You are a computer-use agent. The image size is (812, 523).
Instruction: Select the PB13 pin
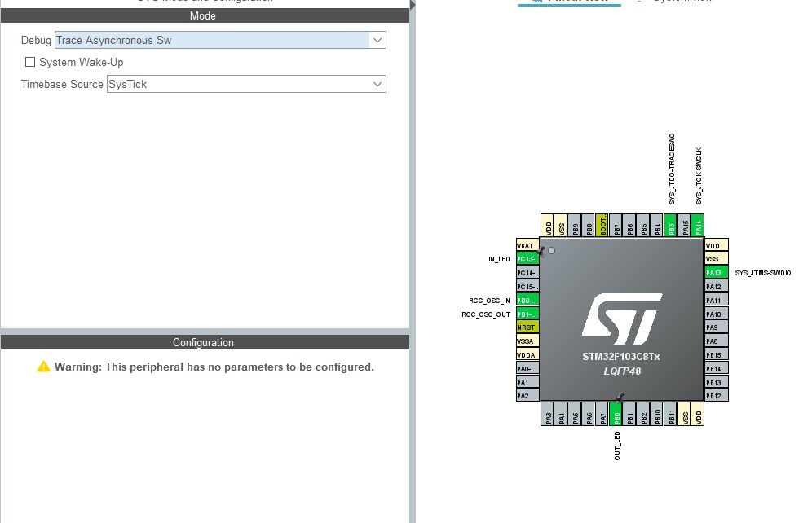coord(717,382)
